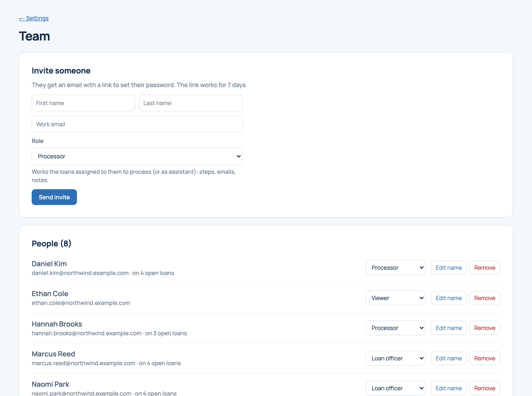Image resolution: width=532 pixels, height=396 pixels.
Task: Edit name for Naomi Park
Action: (x=449, y=388)
